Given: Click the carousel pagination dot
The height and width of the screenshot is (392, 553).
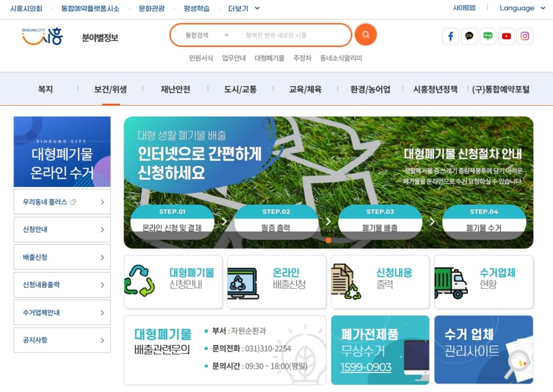Looking at the screenshot, I should pos(328,241).
